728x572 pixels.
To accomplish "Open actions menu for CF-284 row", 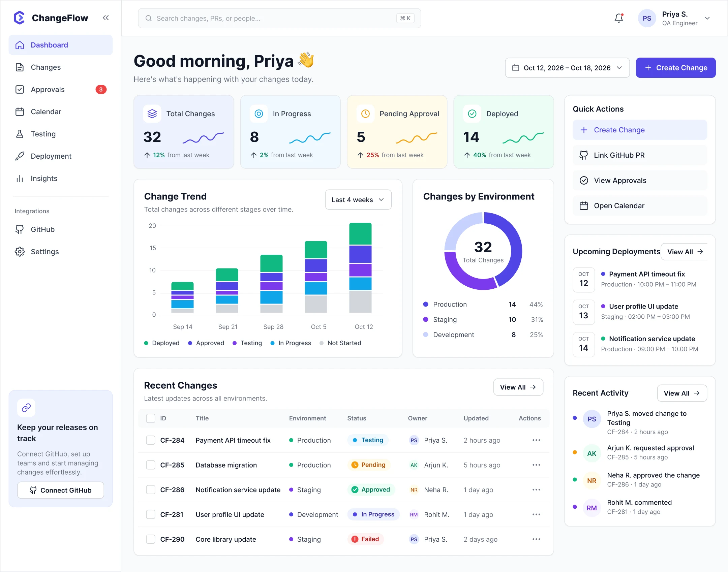I will 536,440.
